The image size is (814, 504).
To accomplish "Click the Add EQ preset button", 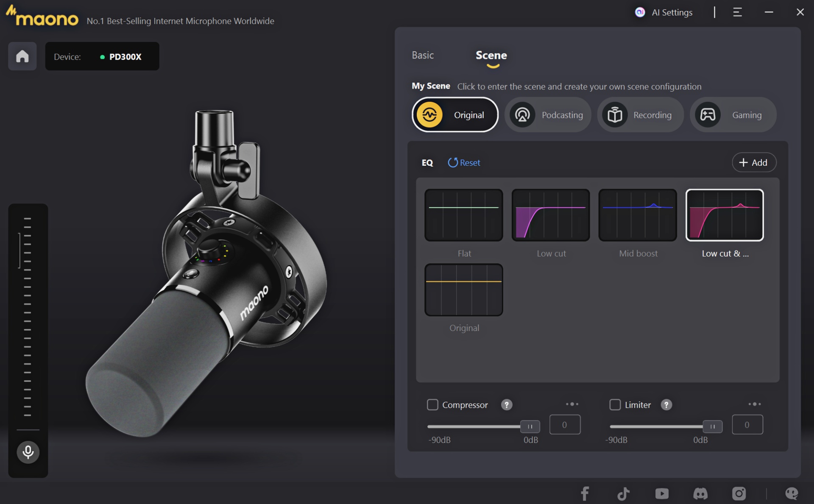I will pos(754,162).
